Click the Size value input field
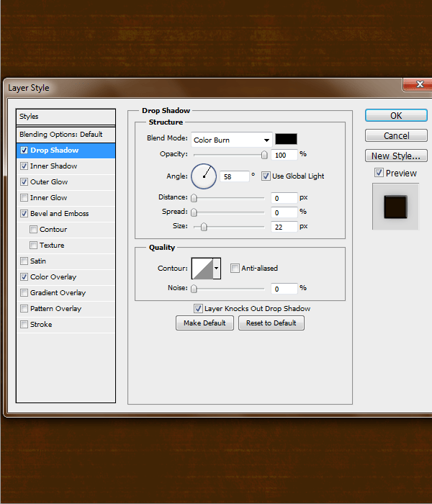 (x=284, y=227)
